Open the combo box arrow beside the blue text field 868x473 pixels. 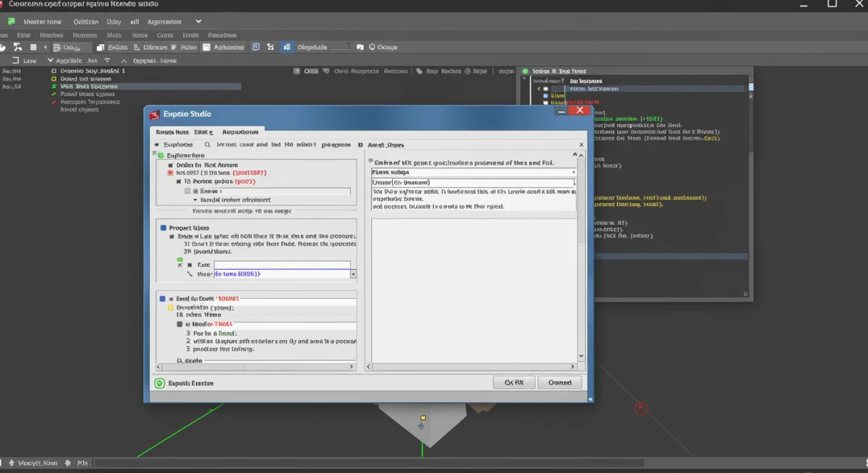(353, 275)
